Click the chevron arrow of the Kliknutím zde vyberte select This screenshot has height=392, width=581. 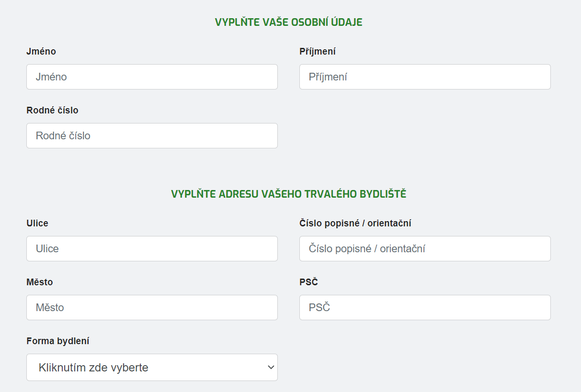271,368
